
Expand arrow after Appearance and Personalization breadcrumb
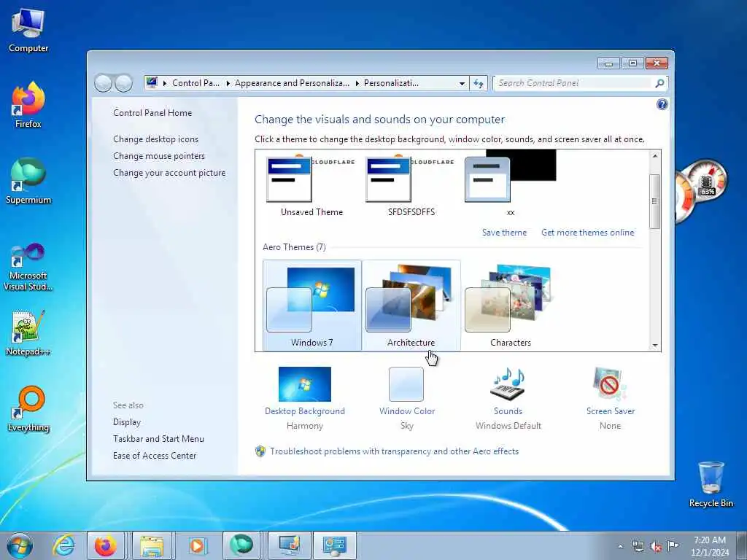[357, 83]
